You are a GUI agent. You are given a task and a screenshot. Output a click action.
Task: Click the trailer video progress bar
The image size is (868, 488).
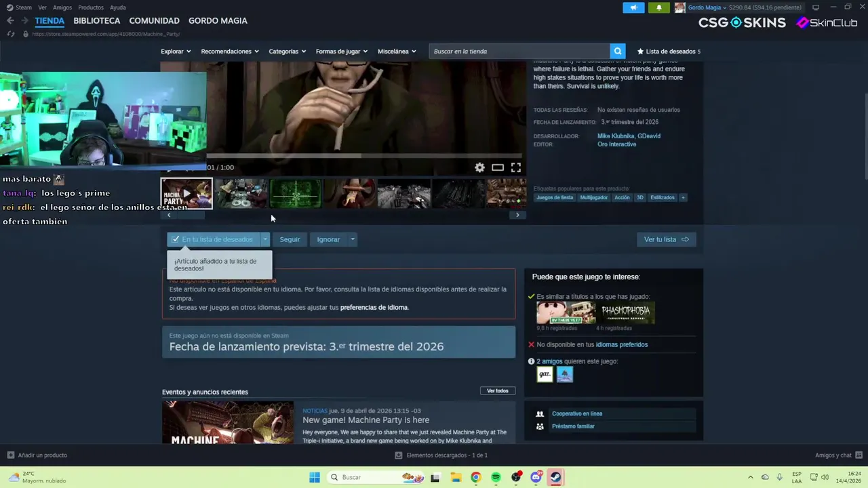coord(364,156)
